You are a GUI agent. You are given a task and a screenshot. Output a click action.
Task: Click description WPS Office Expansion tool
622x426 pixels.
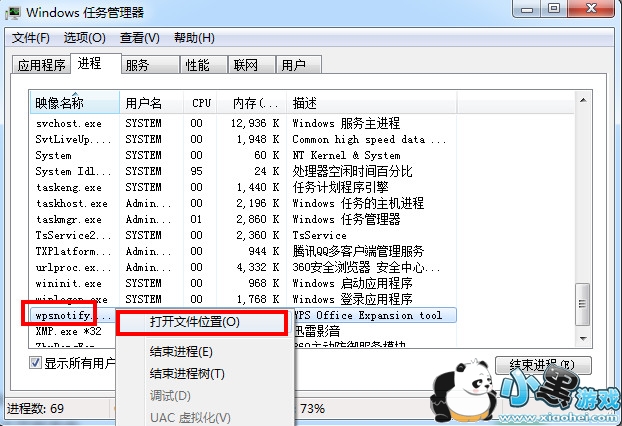pyautogui.click(x=367, y=315)
